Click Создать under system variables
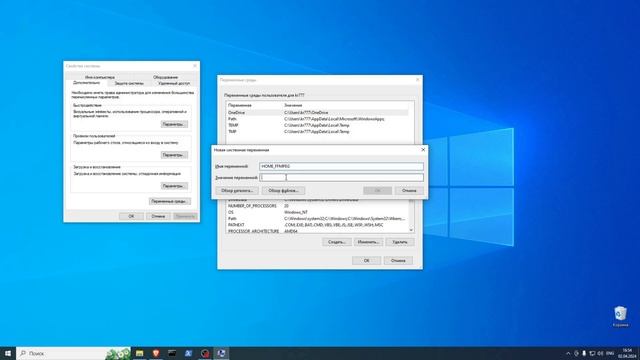This screenshot has height=360, width=640. point(337,242)
